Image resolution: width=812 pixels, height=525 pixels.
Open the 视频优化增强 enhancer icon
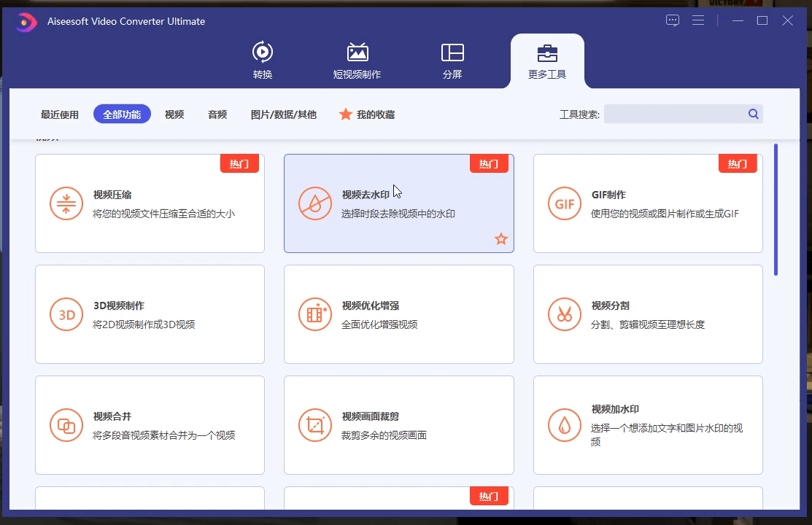point(315,314)
